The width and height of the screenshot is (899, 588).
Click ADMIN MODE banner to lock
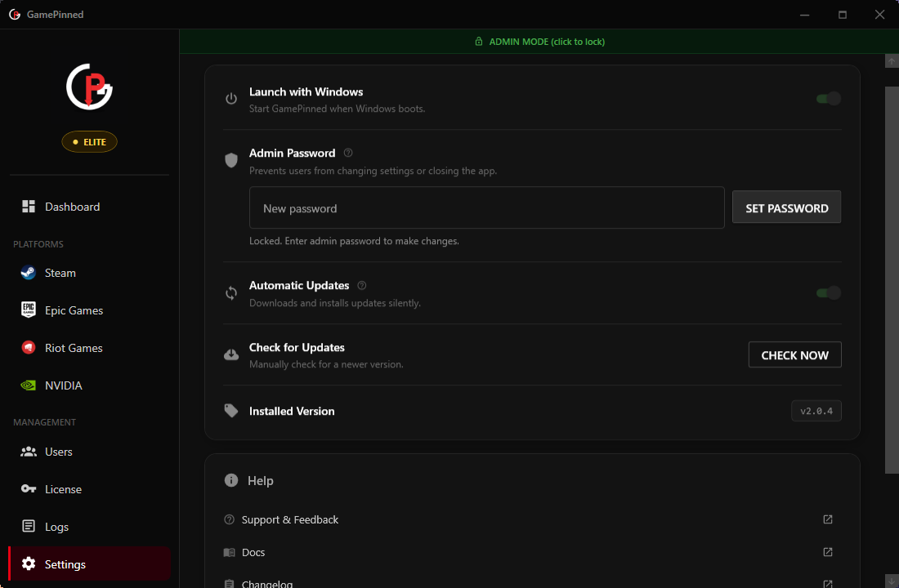point(539,42)
